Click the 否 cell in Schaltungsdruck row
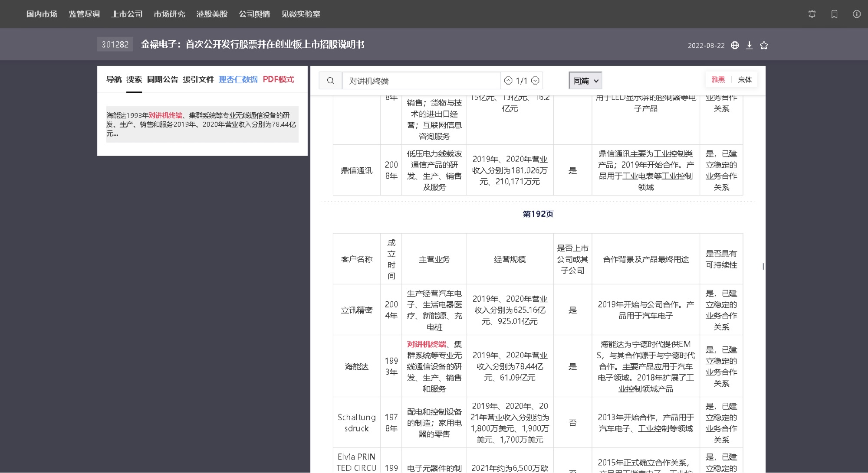The image size is (868, 473). pyautogui.click(x=572, y=423)
